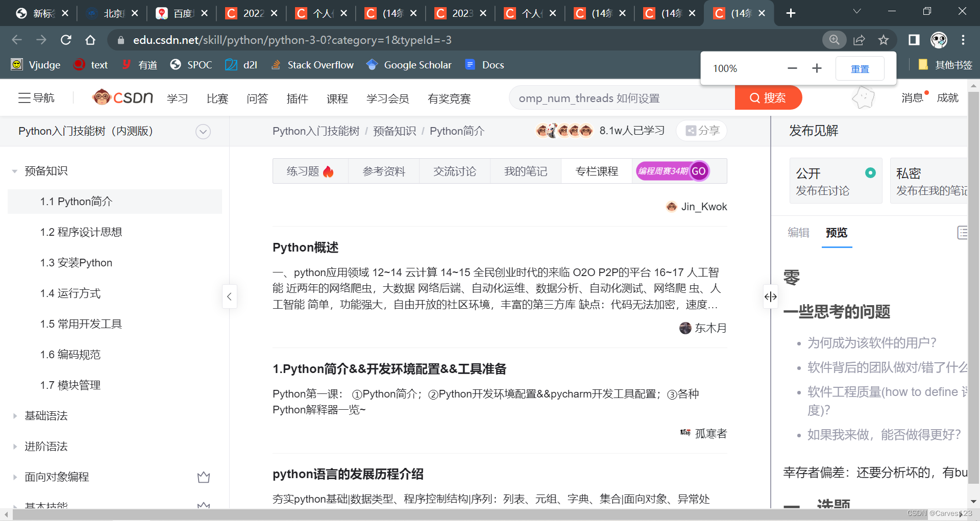This screenshot has height=521, width=980.
Task: Open a new browser tab
Action: pos(791,13)
